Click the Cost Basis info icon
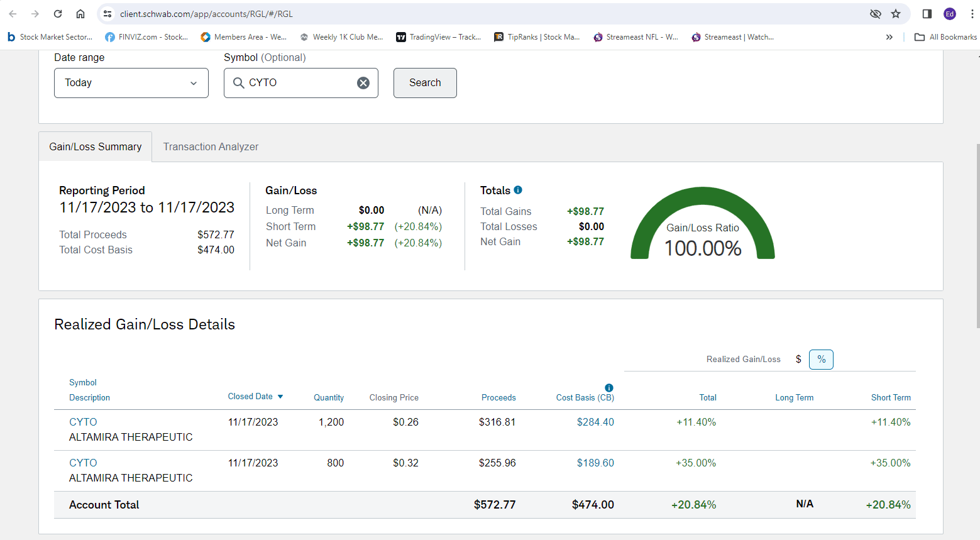 [608, 388]
